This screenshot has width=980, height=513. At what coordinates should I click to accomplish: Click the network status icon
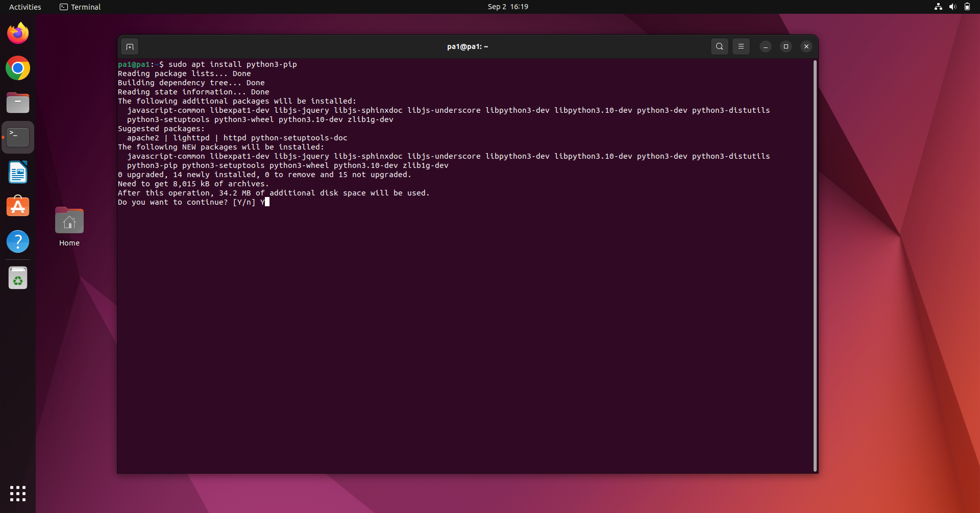pyautogui.click(x=938, y=7)
